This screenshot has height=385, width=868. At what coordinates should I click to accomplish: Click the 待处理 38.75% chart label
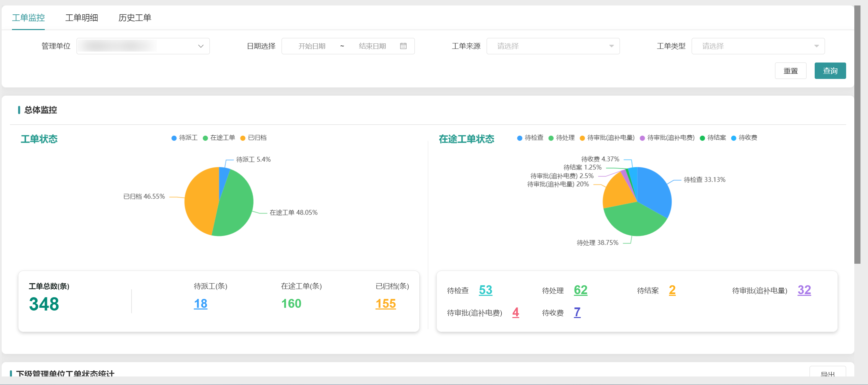coord(597,243)
